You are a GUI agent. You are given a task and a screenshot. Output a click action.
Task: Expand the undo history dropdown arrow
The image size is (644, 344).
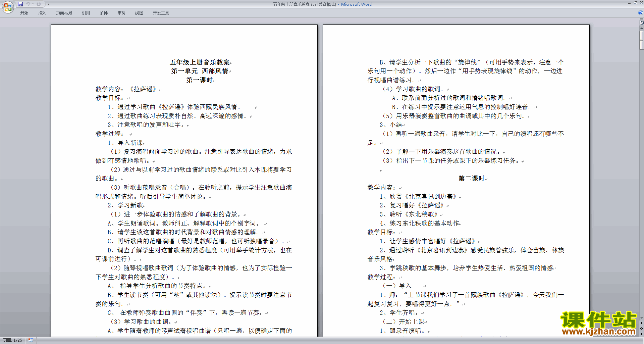(33, 4)
